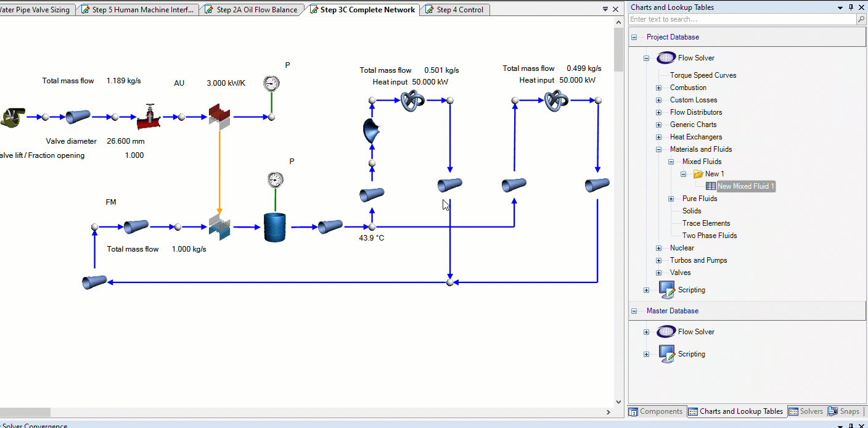Select Two Phase Fluids tree item
This screenshot has width=868, height=428.
pyautogui.click(x=709, y=236)
